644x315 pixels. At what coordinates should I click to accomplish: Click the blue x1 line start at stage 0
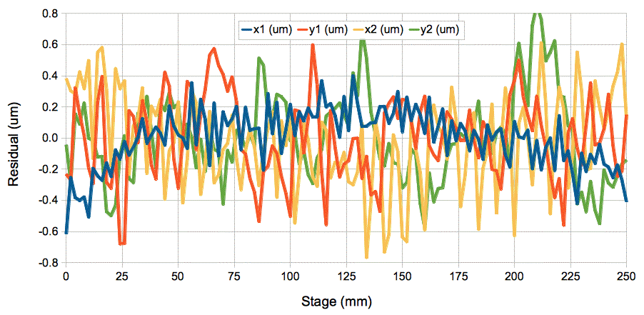[66, 232]
